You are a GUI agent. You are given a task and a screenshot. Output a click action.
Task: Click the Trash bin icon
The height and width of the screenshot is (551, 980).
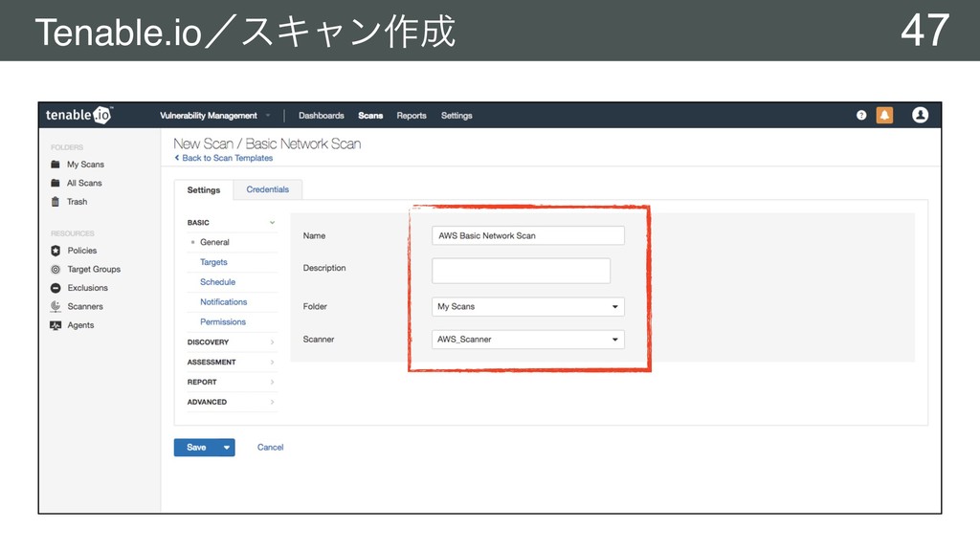pyautogui.click(x=55, y=202)
